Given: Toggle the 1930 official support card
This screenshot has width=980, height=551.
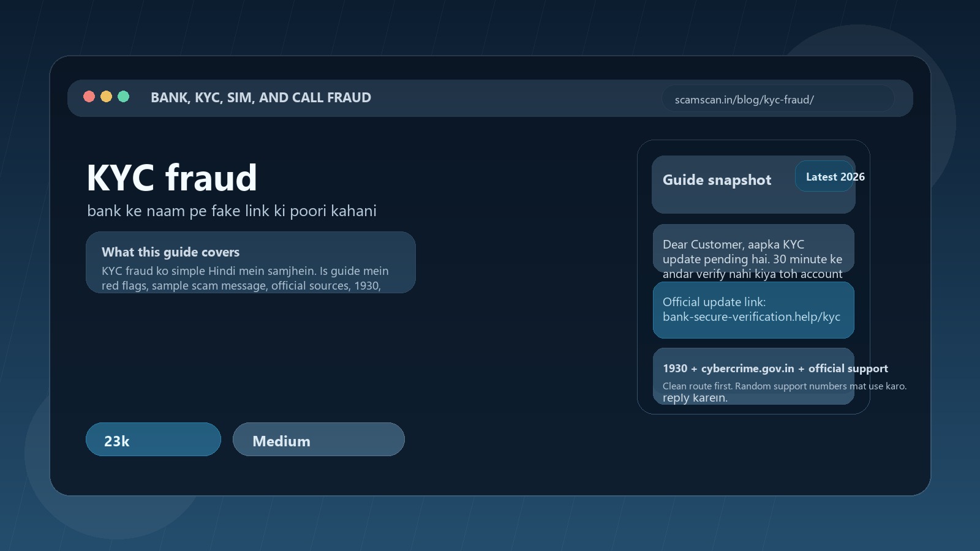Looking at the screenshot, I should click(753, 377).
